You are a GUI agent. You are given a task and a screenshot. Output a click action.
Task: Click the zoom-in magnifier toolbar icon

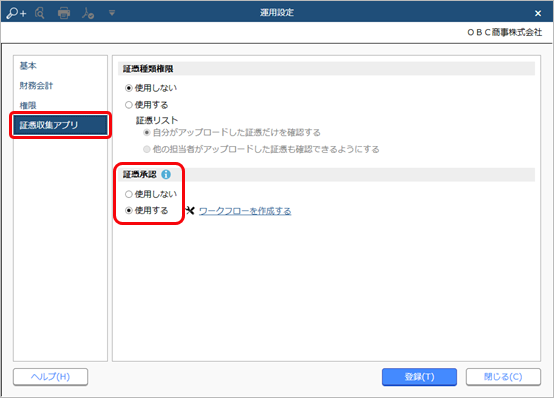click(x=16, y=13)
